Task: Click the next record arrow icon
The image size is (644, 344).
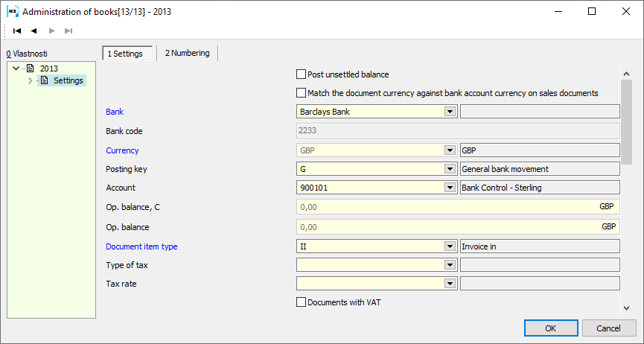Action: [x=51, y=31]
